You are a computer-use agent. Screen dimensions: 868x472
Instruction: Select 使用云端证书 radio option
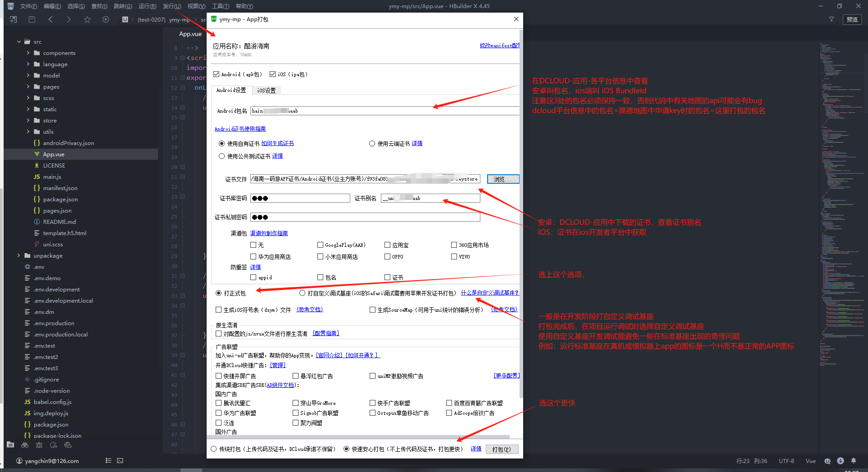click(x=372, y=144)
